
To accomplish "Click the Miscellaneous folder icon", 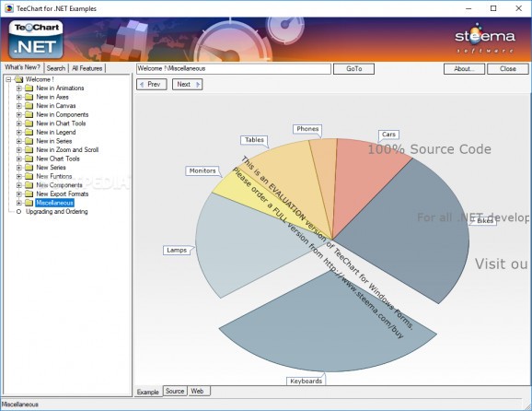I will (x=29, y=203).
